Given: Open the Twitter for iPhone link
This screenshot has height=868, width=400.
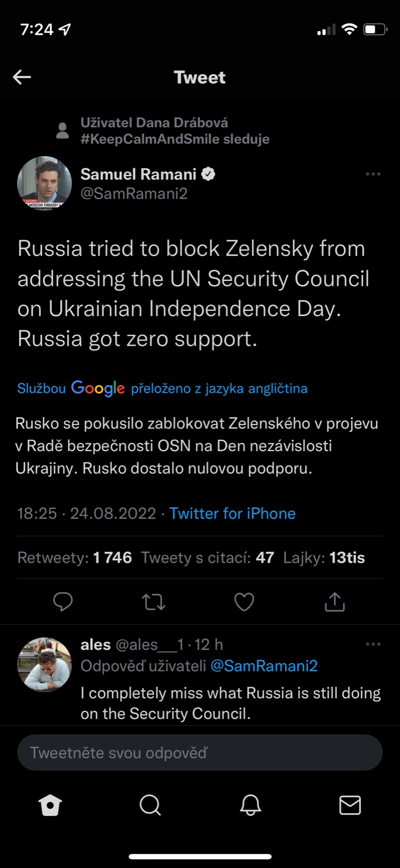Looking at the screenshot, I should 233,513.
